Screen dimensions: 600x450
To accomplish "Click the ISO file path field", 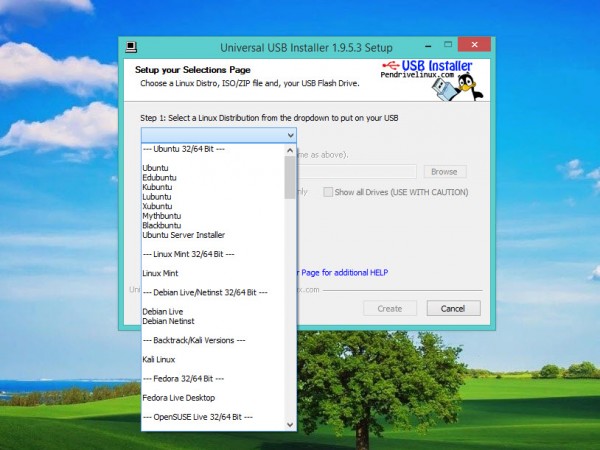I will tap(357, 172).
